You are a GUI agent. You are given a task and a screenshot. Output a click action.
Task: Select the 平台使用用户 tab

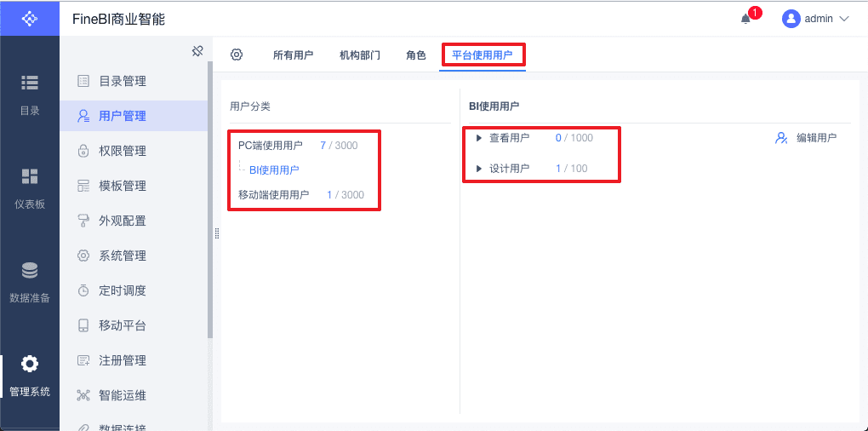(483, 55)
